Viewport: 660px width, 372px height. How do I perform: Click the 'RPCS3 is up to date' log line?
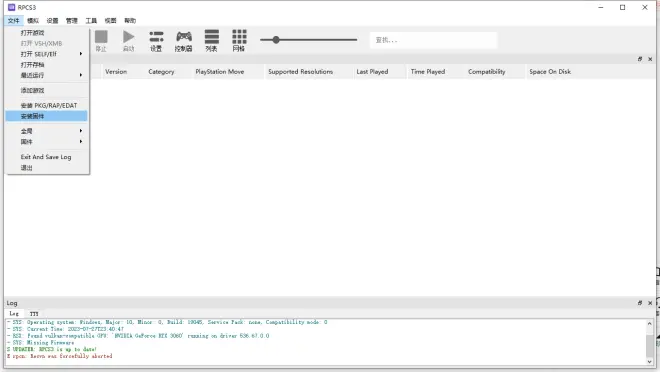(x=52, y=349)
